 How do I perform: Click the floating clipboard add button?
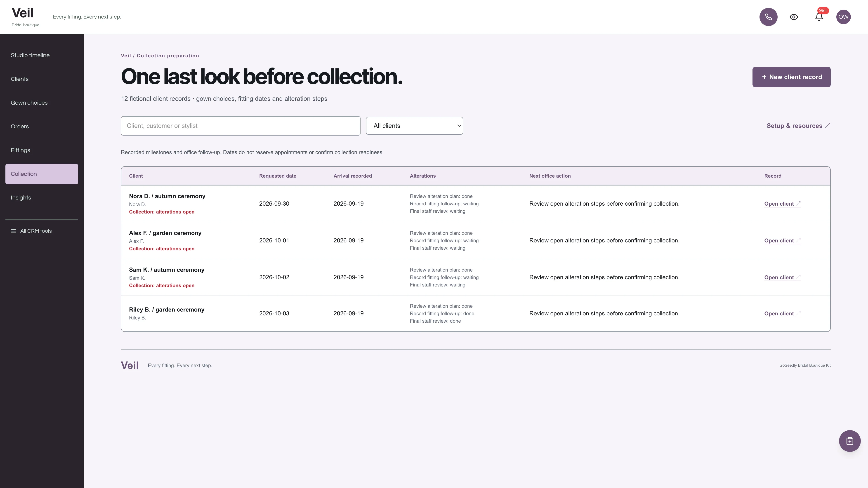coord(849,441)
